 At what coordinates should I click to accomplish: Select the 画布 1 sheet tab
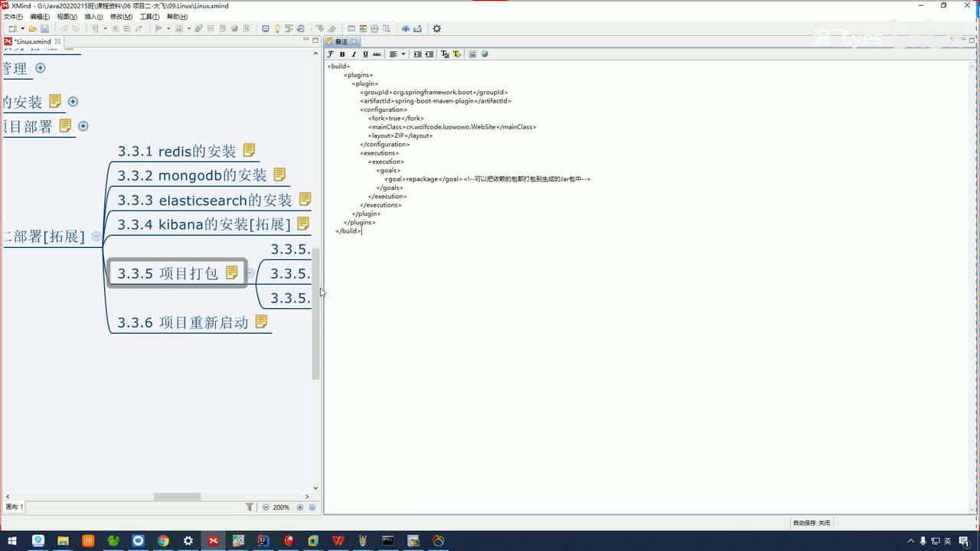point(15,507)
